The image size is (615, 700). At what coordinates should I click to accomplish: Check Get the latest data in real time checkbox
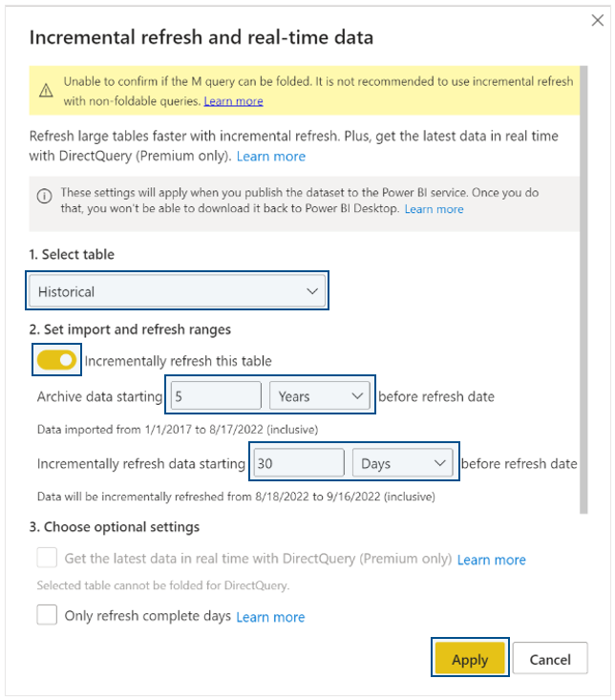(47, 558)
